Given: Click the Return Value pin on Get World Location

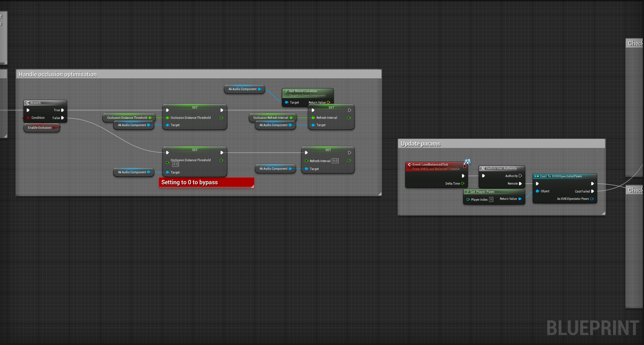Looking at the screenshot, I should click(328, 102).
